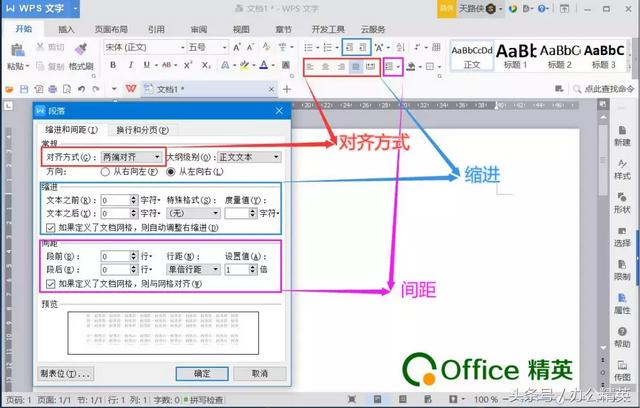Apply distributed alignment in ribbon

(371, 66)
